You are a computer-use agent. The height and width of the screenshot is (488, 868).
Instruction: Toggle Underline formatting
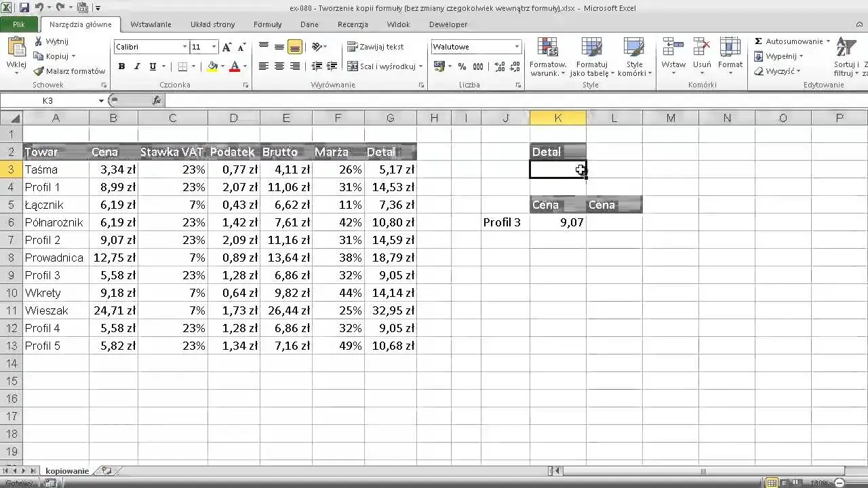(x=153, y=66)
